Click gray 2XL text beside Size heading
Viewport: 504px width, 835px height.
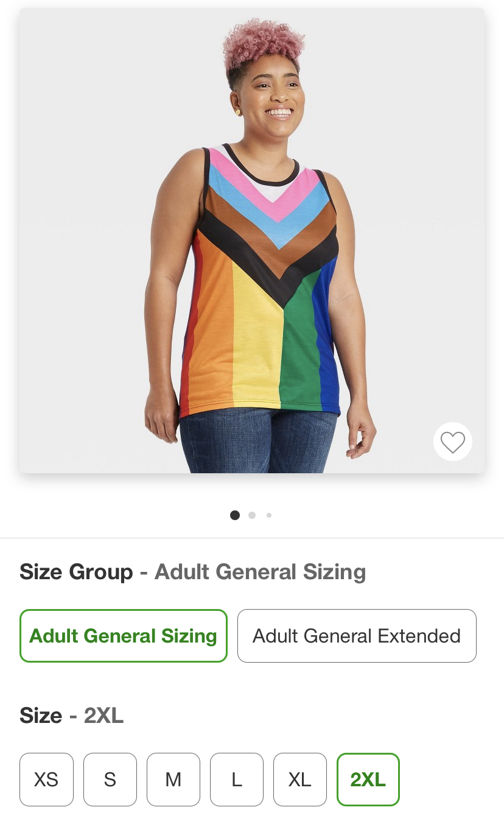pyautogui.click(x=103, y=716)
